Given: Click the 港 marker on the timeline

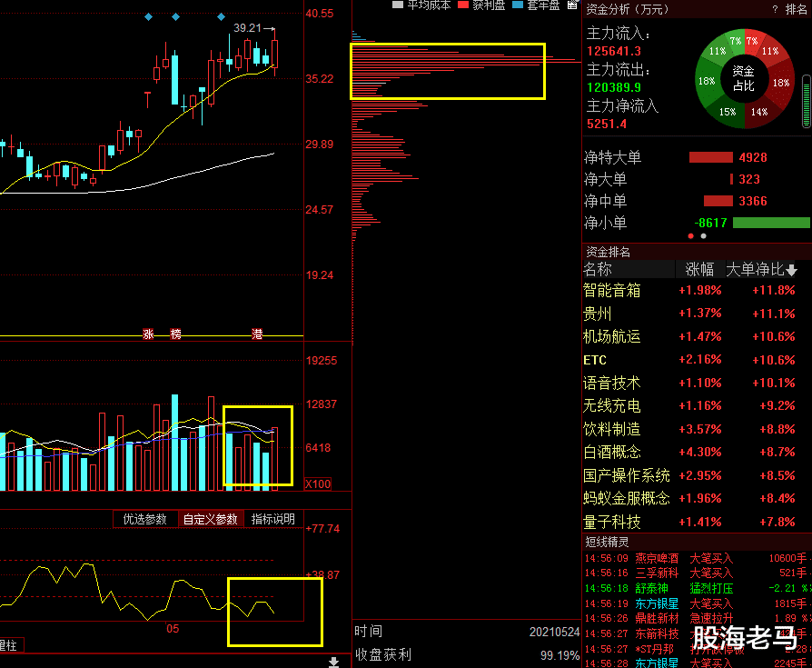Looking at the screenshot, I should pos(257,334).
